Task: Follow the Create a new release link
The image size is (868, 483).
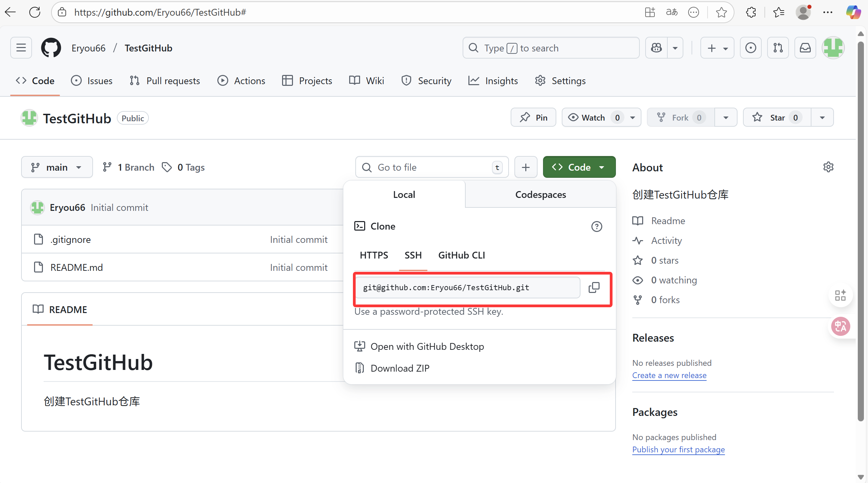Action: (x=669, y=375)
